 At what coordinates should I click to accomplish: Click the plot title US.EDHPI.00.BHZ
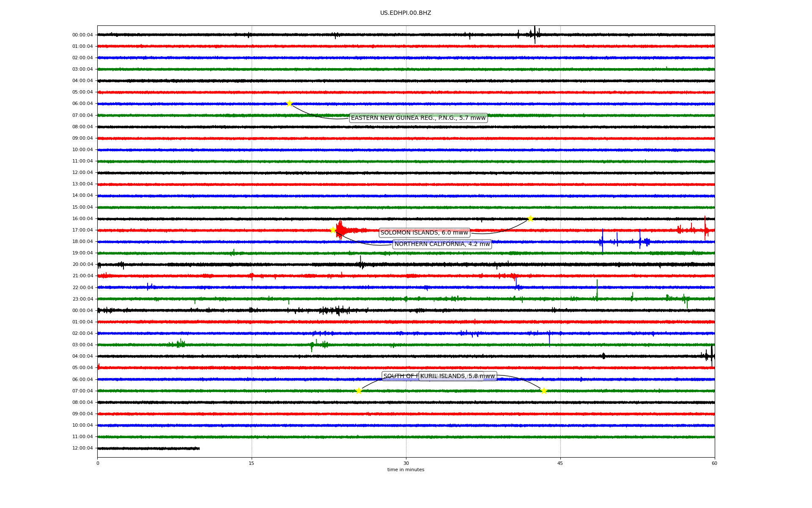point(406,13)
